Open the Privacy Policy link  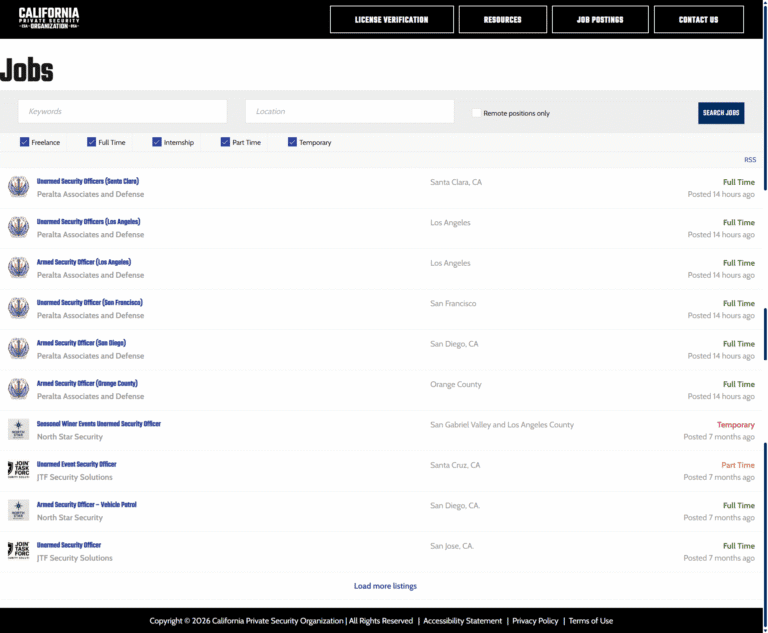[x=535, y=621]
